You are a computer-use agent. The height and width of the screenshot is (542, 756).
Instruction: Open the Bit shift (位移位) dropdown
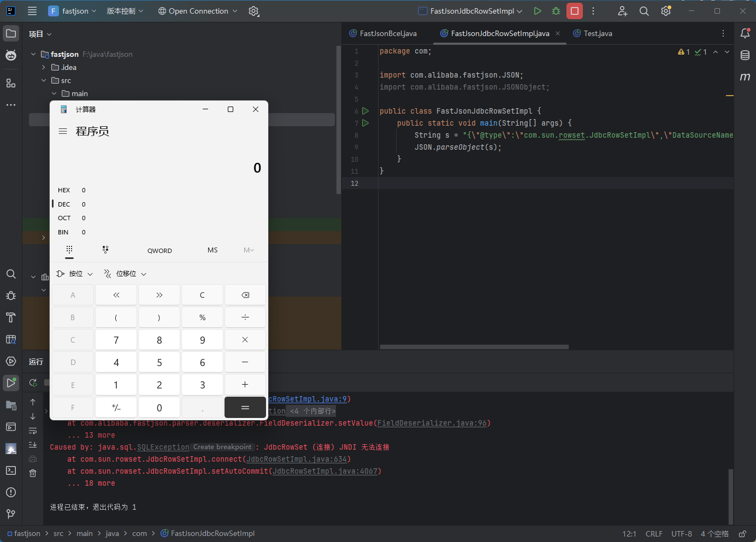tap(125, 274)
